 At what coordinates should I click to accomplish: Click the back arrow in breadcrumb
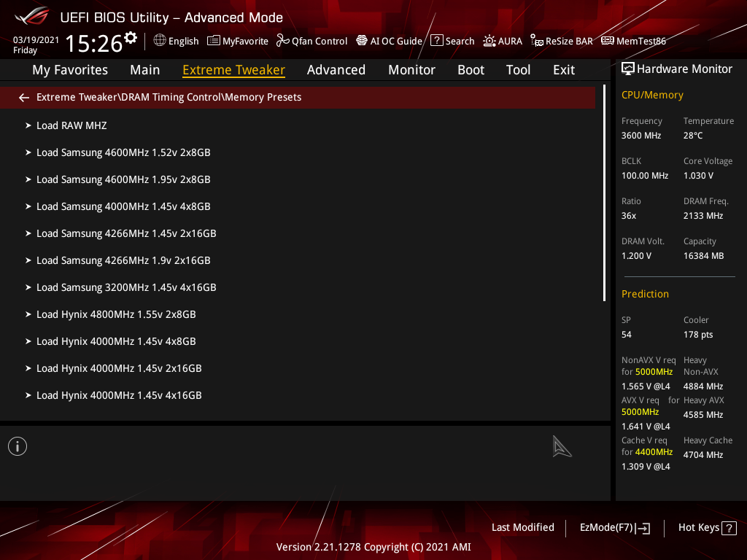tap(24, 98)
